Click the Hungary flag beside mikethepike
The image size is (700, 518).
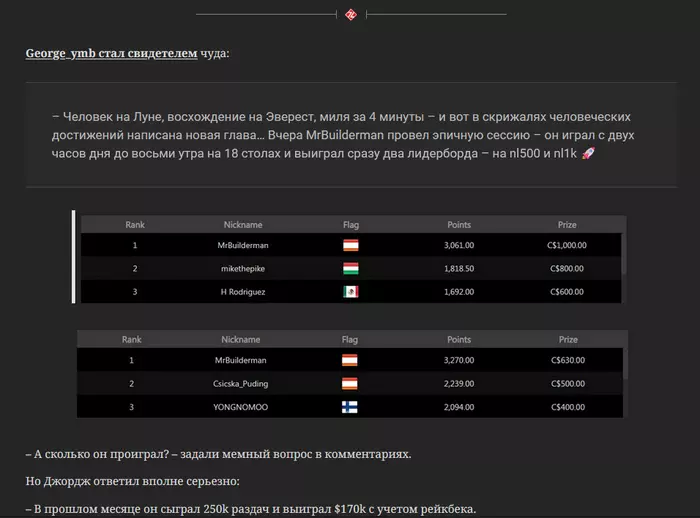point(350,268)
